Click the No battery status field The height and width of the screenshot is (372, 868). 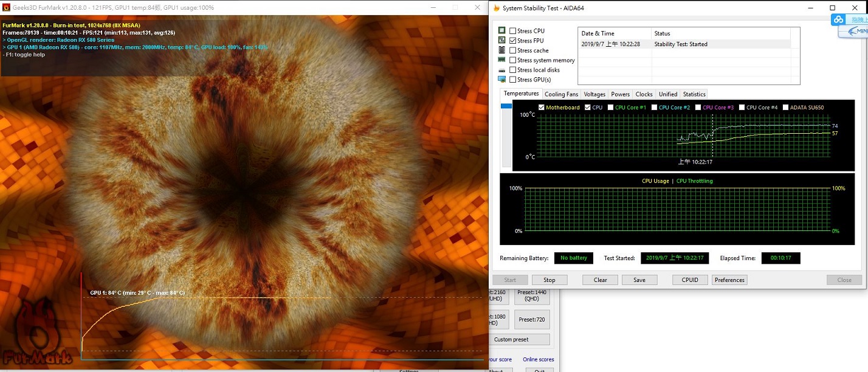(x=574, y=258)
